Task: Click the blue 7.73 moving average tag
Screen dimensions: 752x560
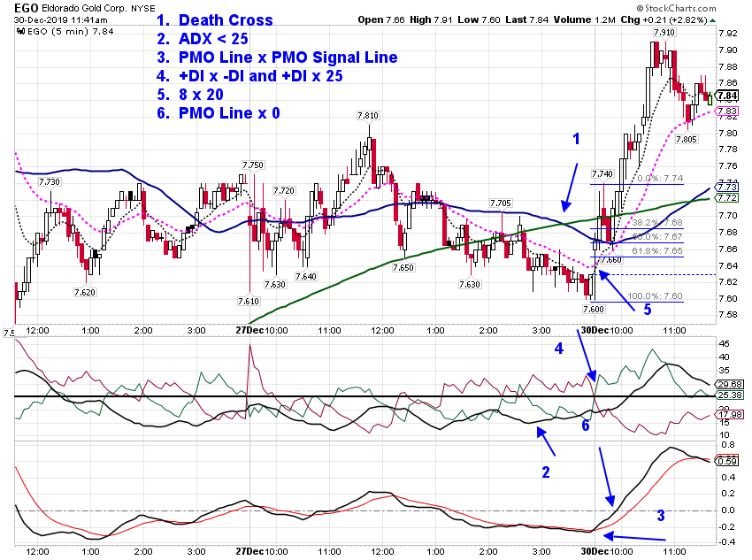Action: 727,187
